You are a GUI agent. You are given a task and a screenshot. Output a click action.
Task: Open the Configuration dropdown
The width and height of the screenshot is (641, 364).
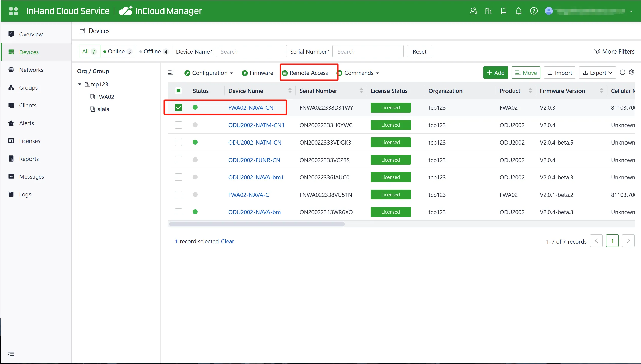click(208, 73)
